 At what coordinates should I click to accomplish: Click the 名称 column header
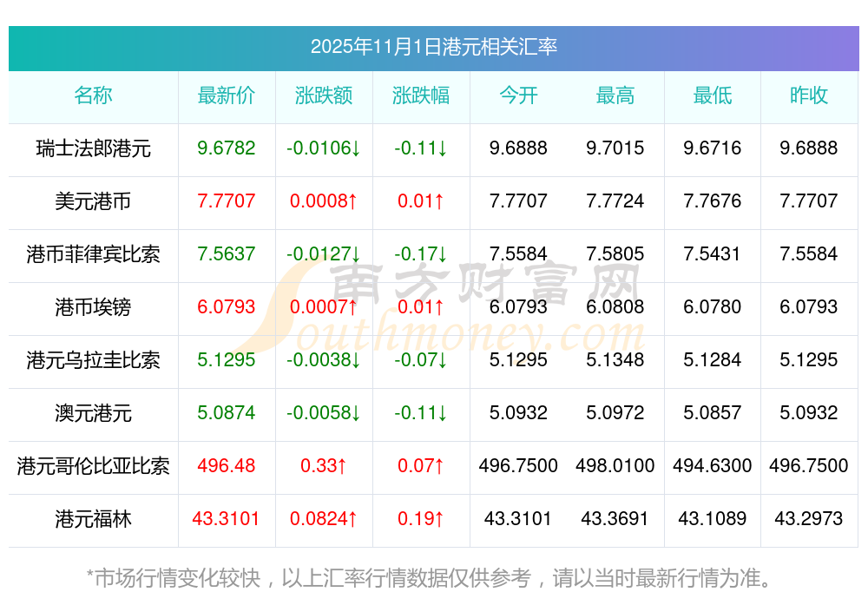pyautogui.click(x=93, y=95)
